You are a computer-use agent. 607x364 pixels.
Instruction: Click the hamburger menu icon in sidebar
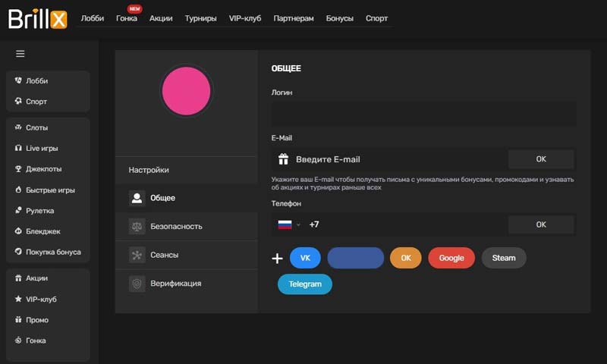20,54
